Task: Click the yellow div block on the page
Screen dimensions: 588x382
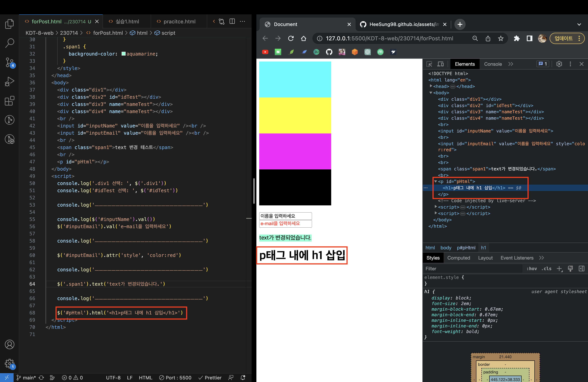Action: tap(295, 115)
